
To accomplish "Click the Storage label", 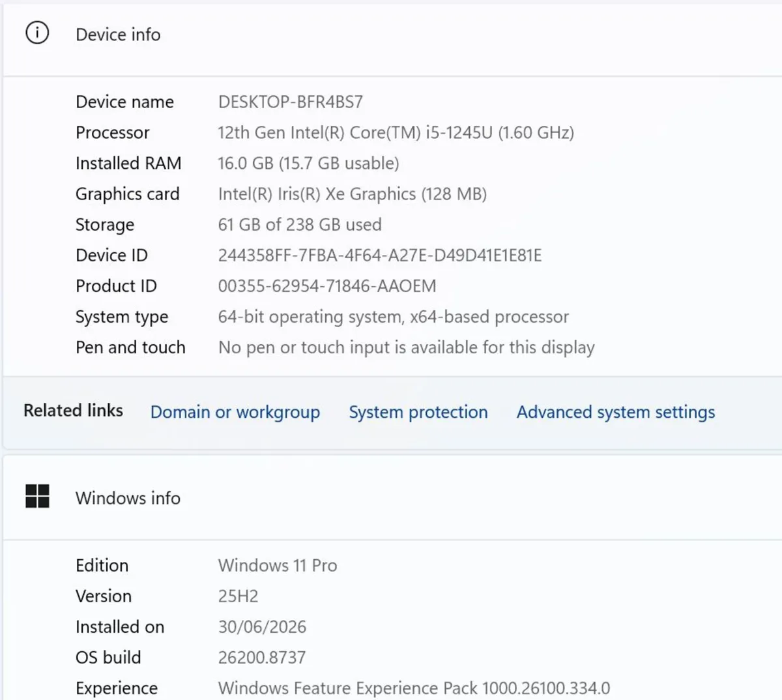I will click(x=105, y=224).
